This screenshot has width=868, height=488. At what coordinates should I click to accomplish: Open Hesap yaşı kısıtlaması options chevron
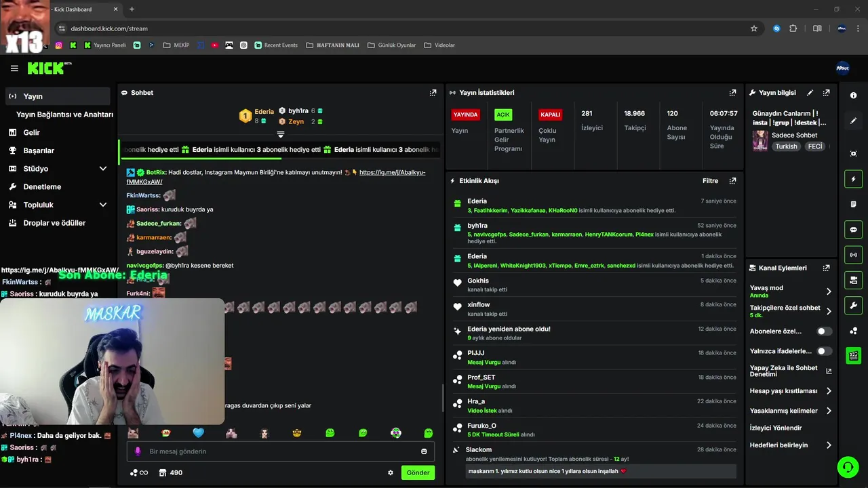(x=829, y=391)
